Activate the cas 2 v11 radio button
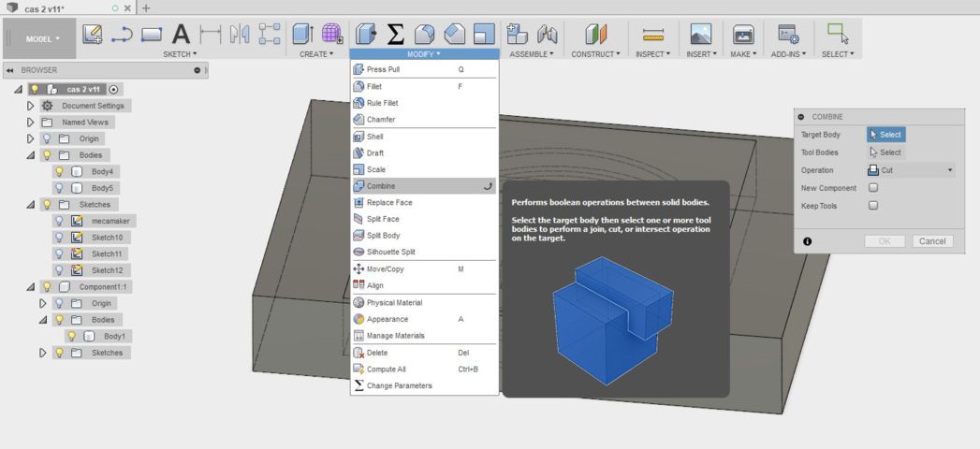This screenshot has width=980, height=449. pyautogui.click(x=114, y=89)
